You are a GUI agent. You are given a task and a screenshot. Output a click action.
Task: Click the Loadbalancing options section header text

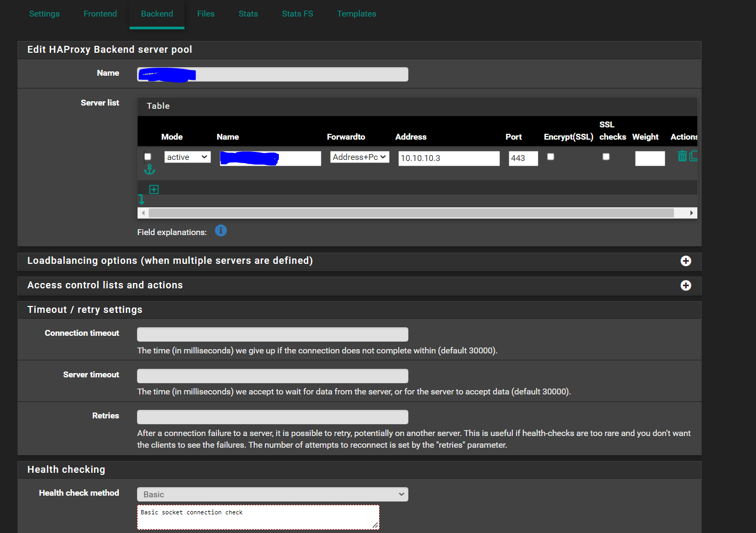tap(170, 261)
